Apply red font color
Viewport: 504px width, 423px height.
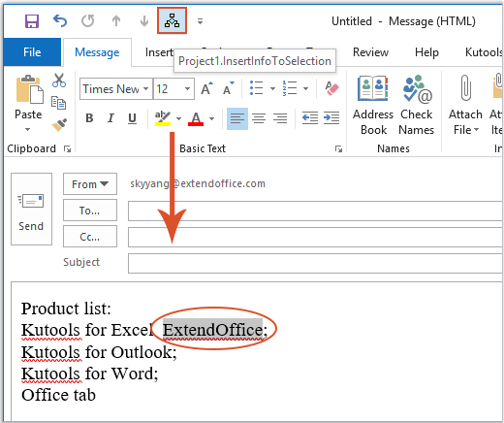click(196, 118)
